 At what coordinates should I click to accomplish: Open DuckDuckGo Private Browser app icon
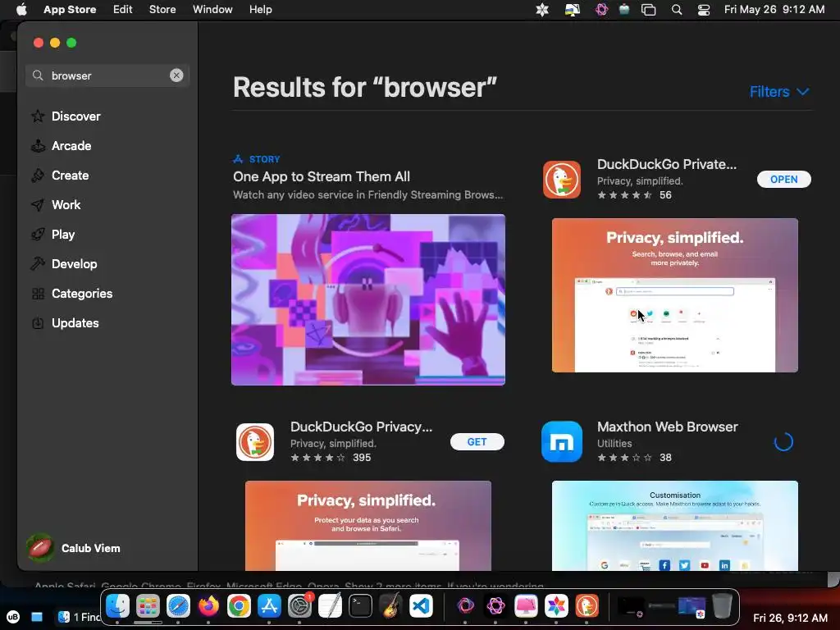point(561,180)
